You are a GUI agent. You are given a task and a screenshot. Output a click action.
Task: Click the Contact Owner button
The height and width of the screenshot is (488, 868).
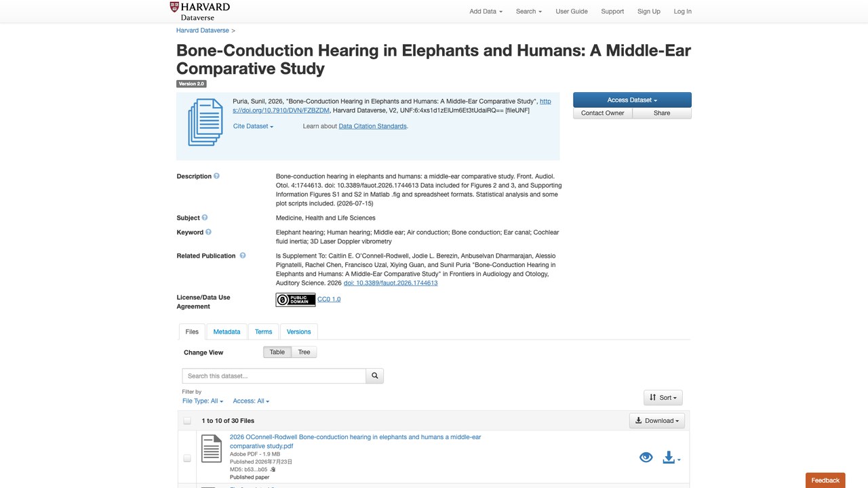point(603,113)
